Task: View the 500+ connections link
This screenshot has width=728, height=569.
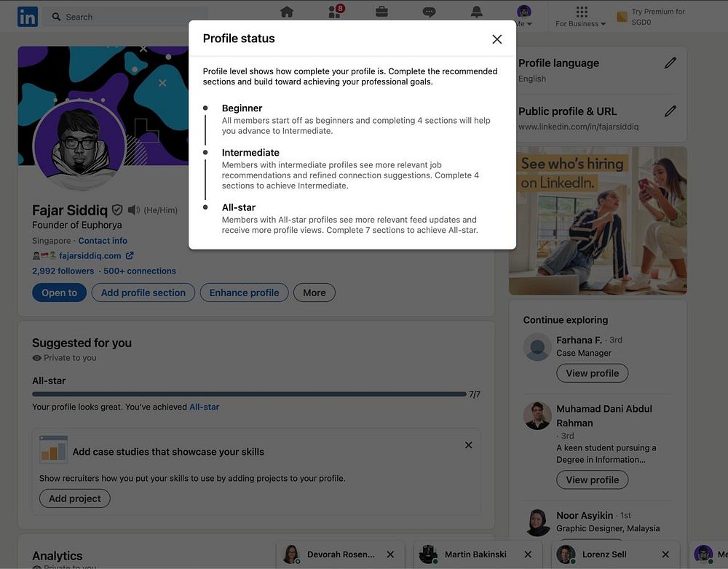Action: (140, 271)
